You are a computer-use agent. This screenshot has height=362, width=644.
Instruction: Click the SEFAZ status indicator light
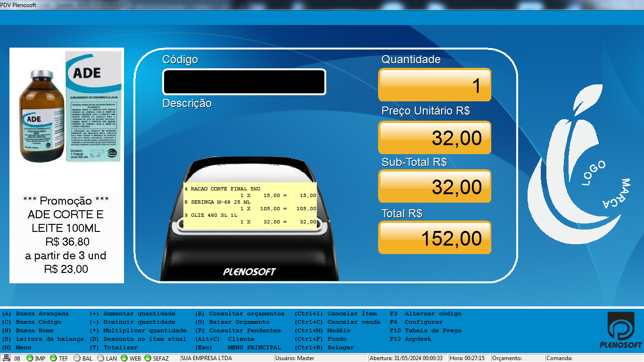148,358
